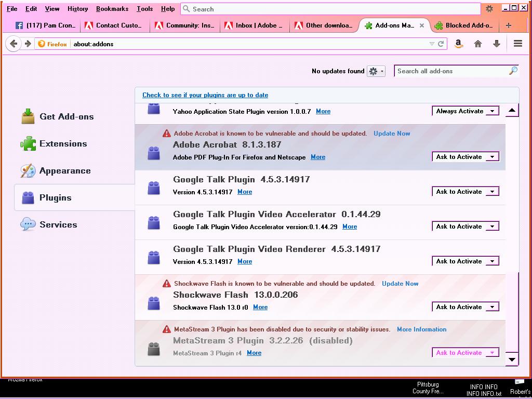Click More link for Shockwave Flash 13.0 r0
The image size is (532, 399).
tap(260, 307)
